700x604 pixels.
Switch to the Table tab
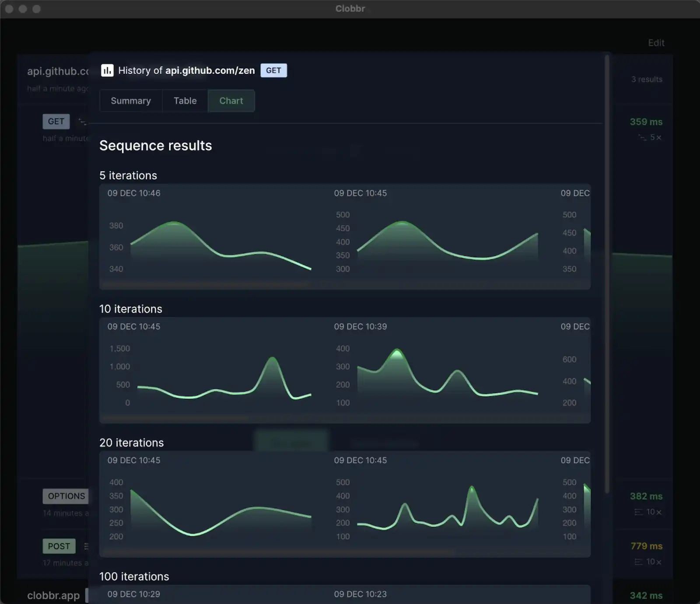(185, 101)
